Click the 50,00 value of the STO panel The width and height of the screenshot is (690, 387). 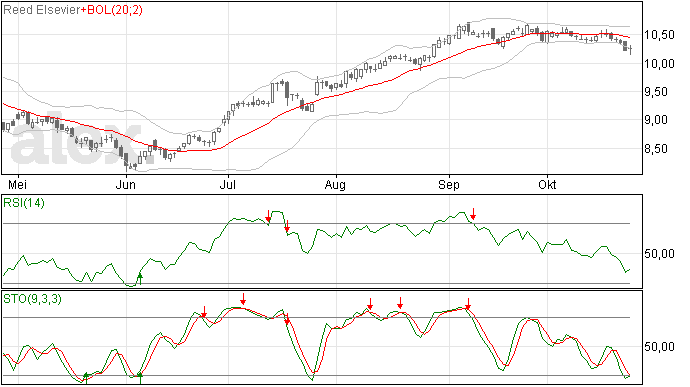click(x=659, y=347)
